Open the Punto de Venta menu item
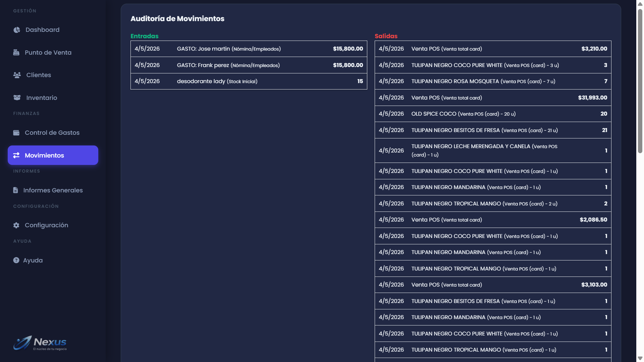This screenshot has width=644, height=362. pyautogui.click(x=48, y=53)
